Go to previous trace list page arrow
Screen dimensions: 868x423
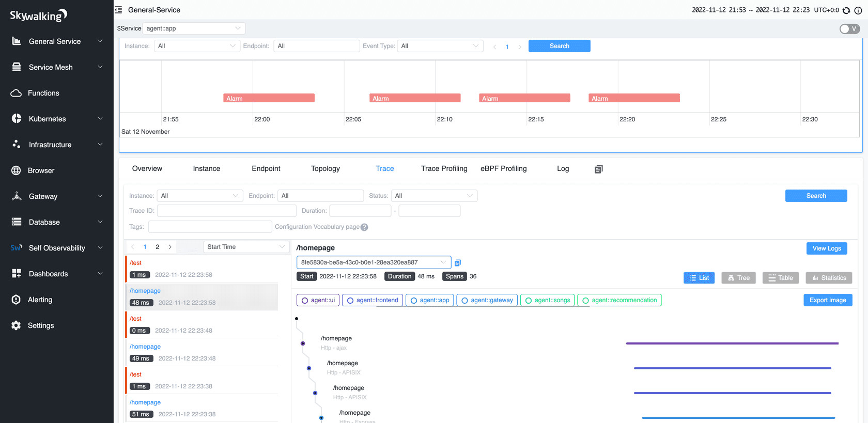(x=133, y=247)
